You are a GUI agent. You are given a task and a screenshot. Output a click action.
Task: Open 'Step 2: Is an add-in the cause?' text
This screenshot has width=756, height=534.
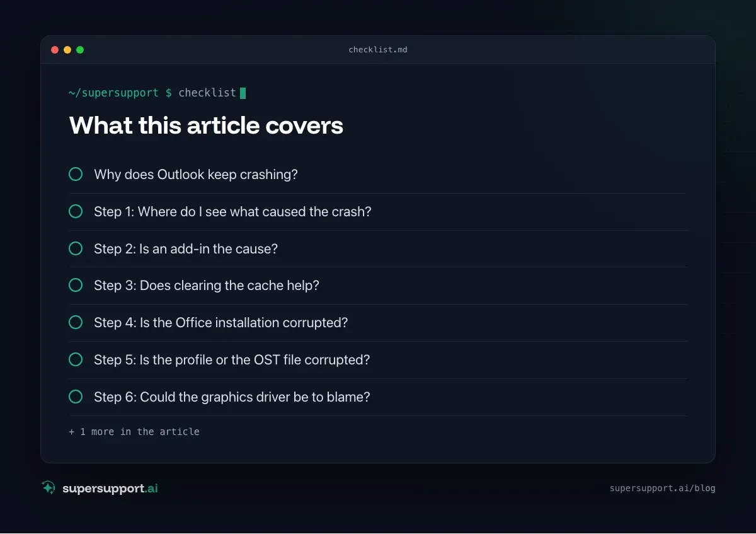point(186,248)
